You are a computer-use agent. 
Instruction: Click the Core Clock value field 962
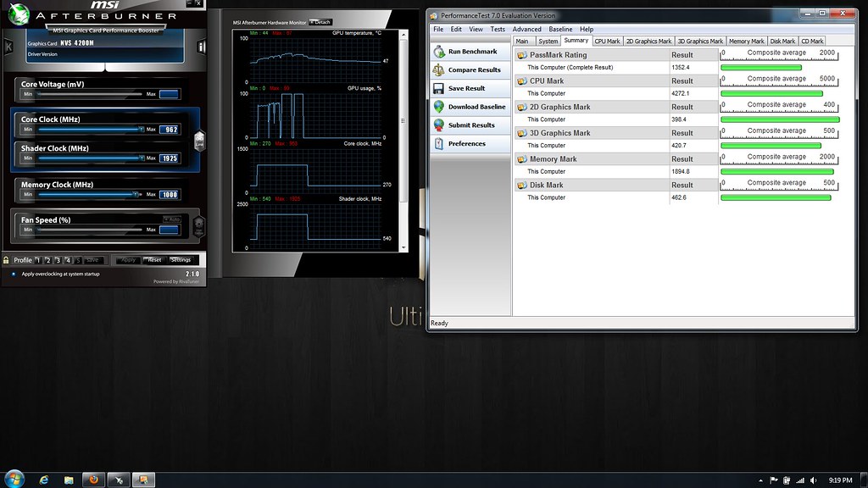click(170, 130)
